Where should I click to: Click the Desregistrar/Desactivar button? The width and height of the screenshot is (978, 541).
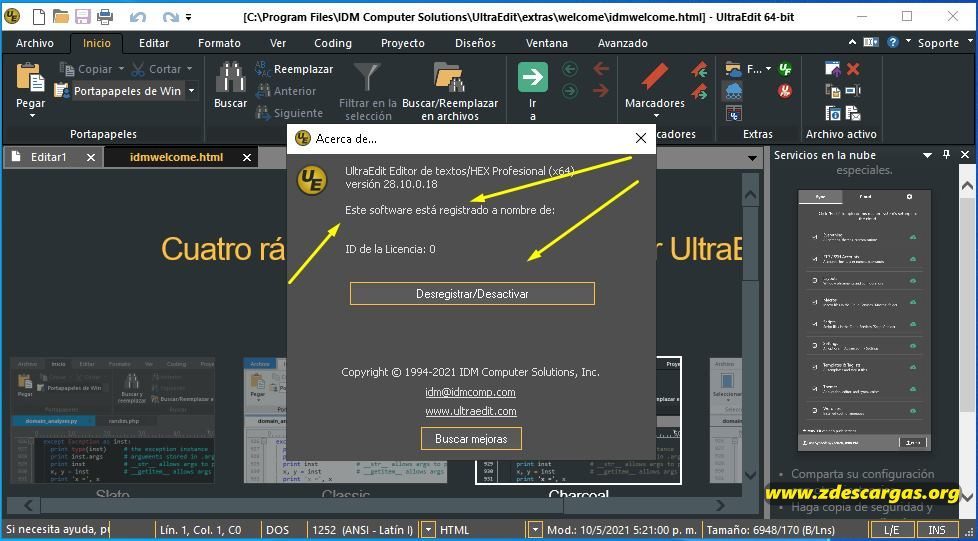coord(472,294)
